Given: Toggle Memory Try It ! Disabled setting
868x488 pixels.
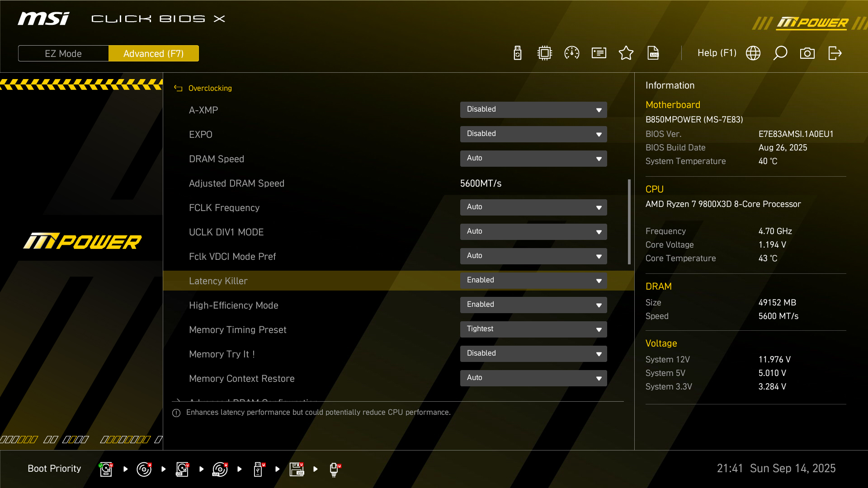Looking at the screenshot, I should 533,354.
